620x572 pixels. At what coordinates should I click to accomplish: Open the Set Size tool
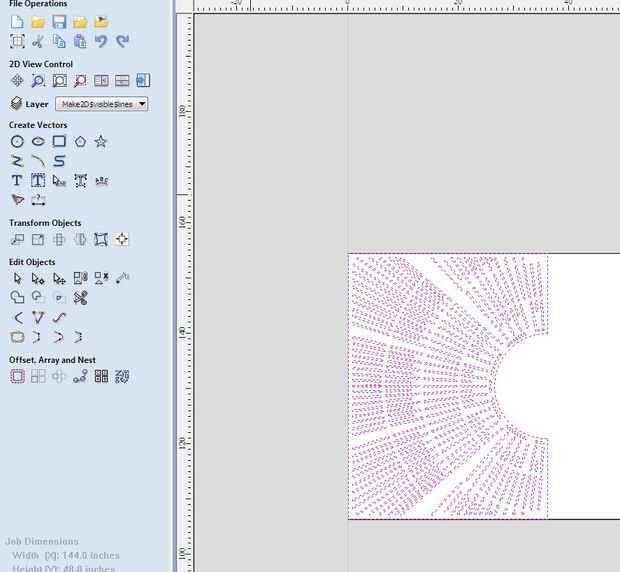pos(38,240)
